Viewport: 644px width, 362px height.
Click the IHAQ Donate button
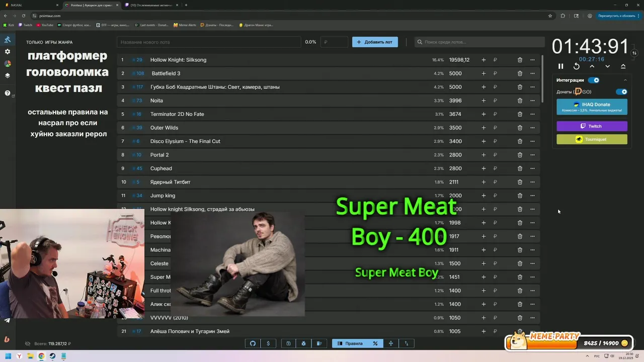592,107
